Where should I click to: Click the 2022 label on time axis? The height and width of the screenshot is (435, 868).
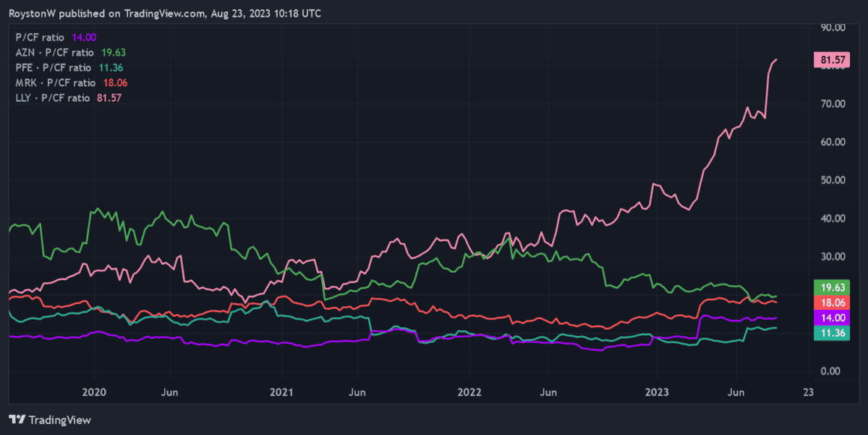click(469, 392)
